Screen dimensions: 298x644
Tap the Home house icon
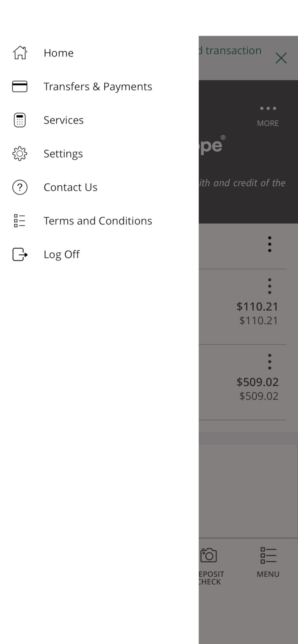(x=20, y=53)
